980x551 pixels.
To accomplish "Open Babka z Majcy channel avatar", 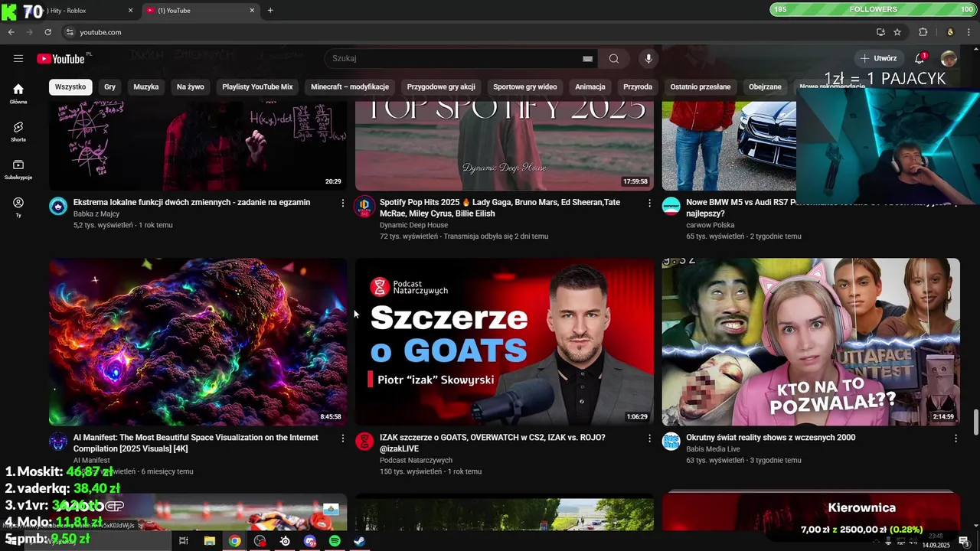I will (x=58, y=206).
